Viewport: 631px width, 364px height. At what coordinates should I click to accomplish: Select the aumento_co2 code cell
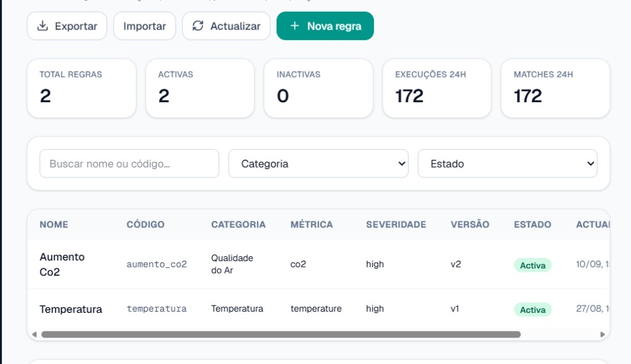coord(157,264)
